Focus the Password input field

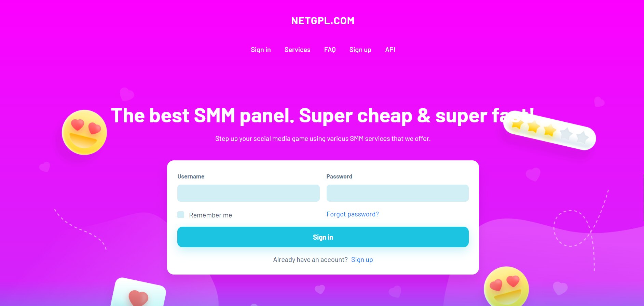tap(397, 193)
